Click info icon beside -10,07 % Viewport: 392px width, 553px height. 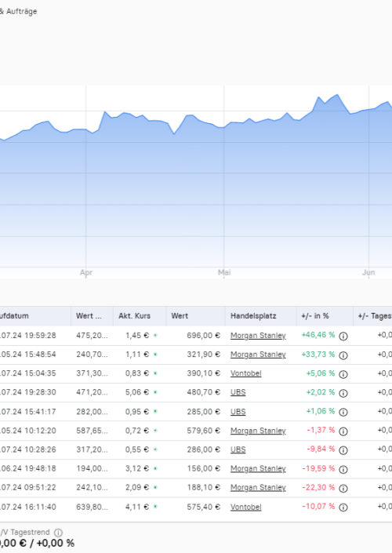tap(343, 508)
